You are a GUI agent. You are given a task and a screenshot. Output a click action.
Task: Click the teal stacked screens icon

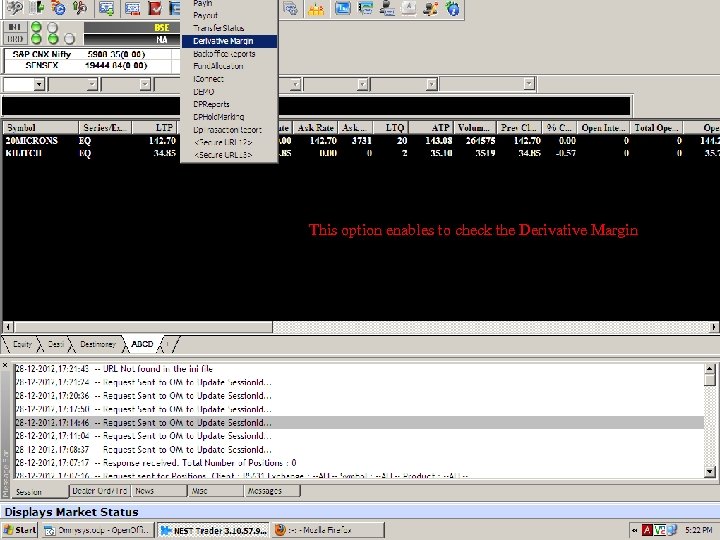coord(365,8)
